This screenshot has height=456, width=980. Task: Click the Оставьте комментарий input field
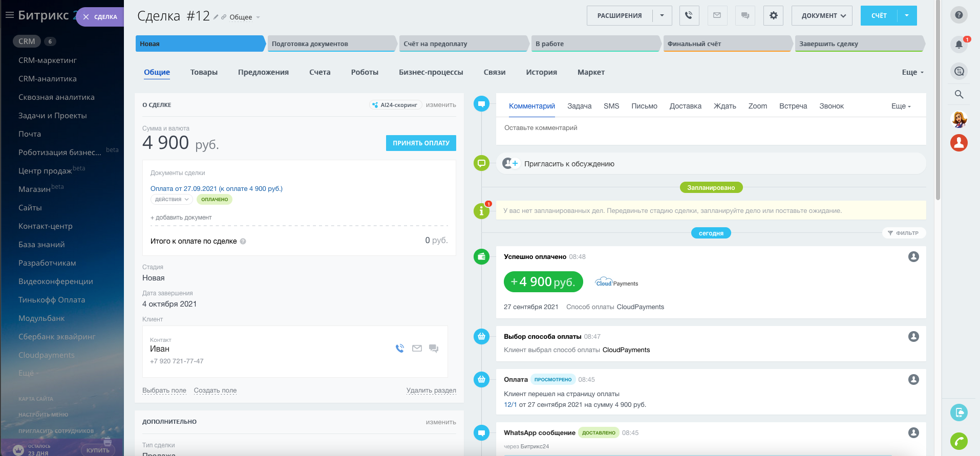point(711,128)
